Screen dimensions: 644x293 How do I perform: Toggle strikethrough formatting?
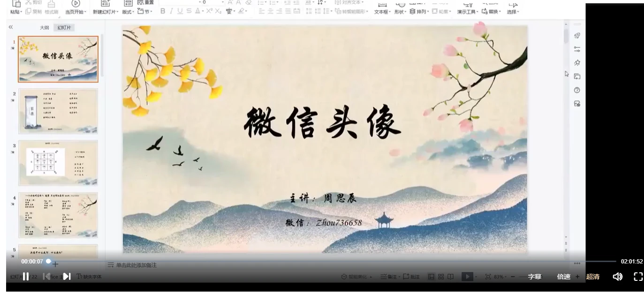point(189,11)
